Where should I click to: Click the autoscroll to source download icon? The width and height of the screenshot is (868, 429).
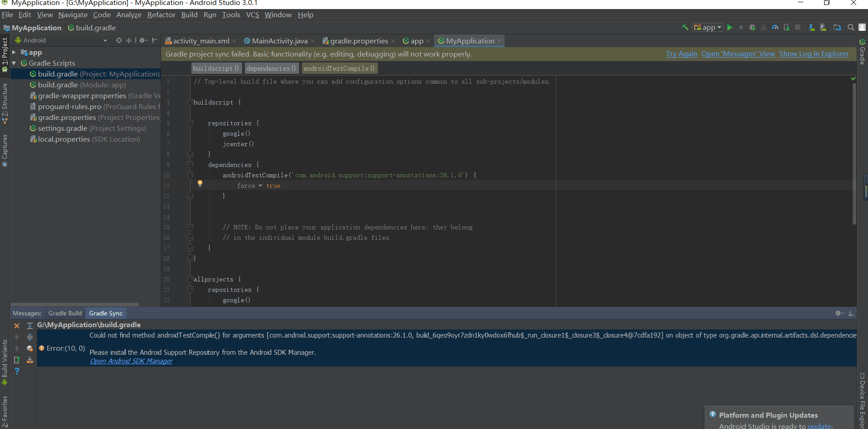pos(30,360)
